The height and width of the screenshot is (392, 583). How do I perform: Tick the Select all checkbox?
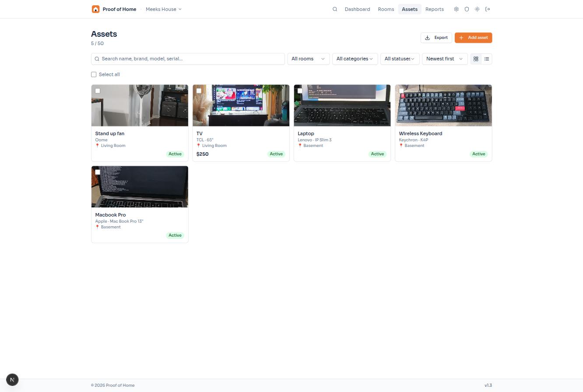[94, 74]
